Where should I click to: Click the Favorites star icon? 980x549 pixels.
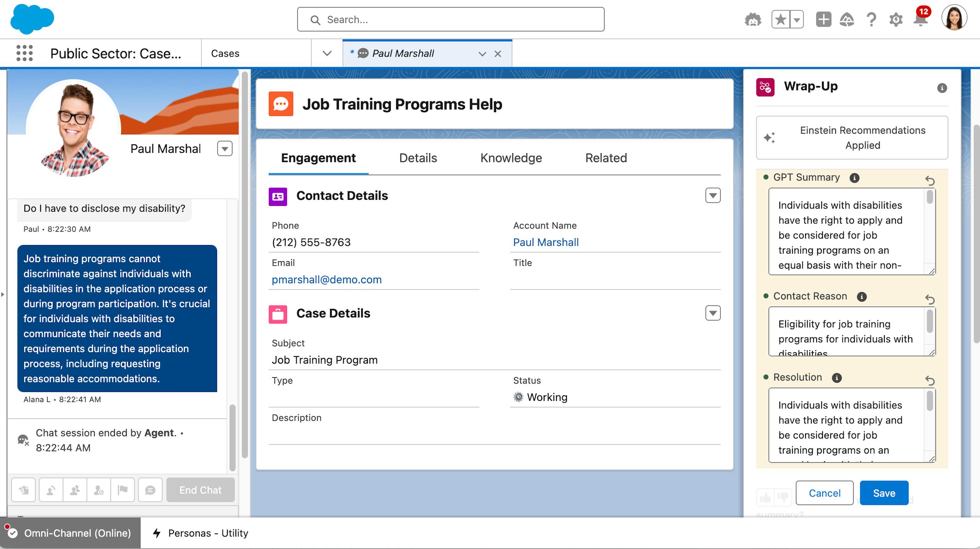(781, 20)
